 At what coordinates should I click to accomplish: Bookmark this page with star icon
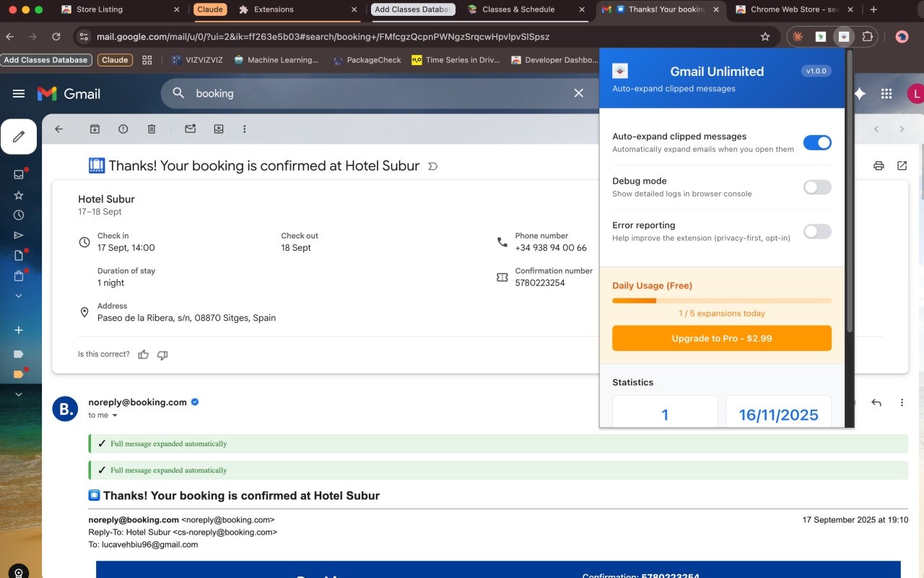(765, 36)
